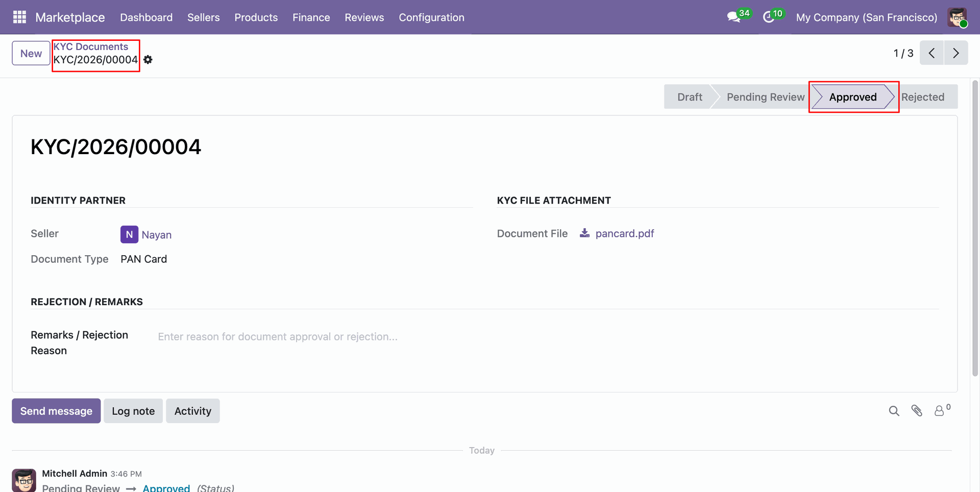Switch company via My Company (San Francisco)
The image size is (980, 492).
(x=867, y=17)
